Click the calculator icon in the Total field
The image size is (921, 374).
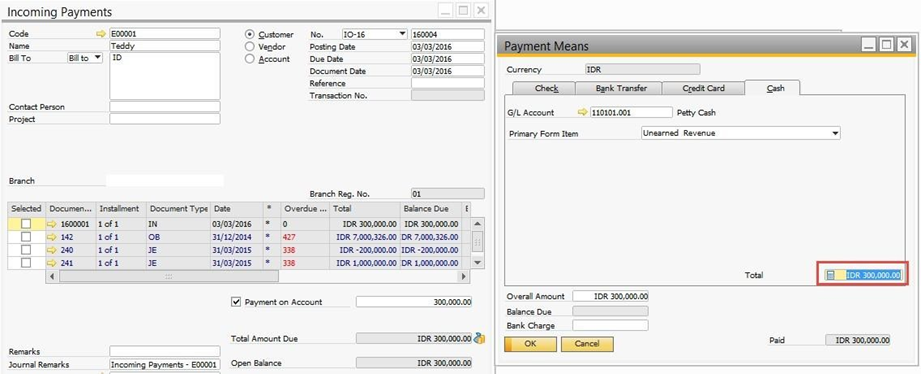[831, 275]
